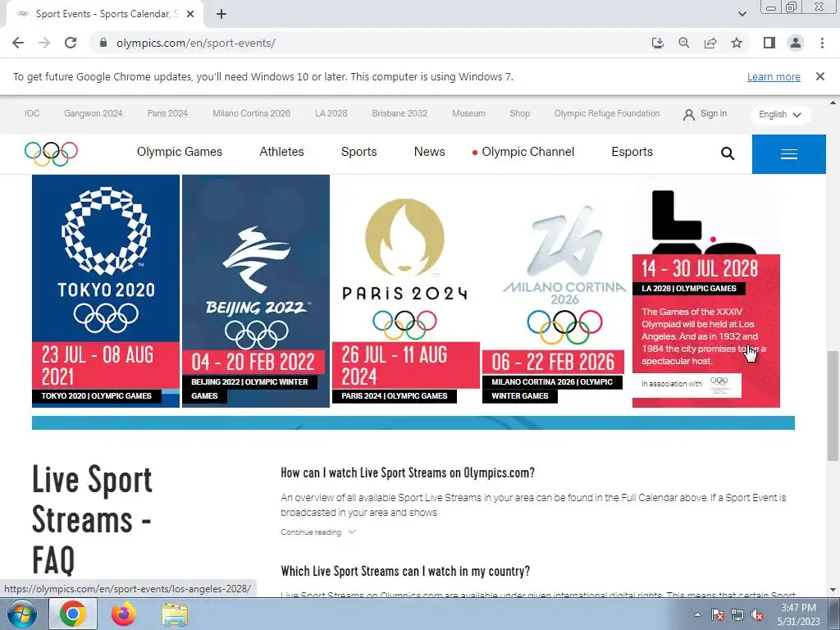840x630 pixels.
Task: Click Chrome icon in taskbar
Action: pos(73,614)
